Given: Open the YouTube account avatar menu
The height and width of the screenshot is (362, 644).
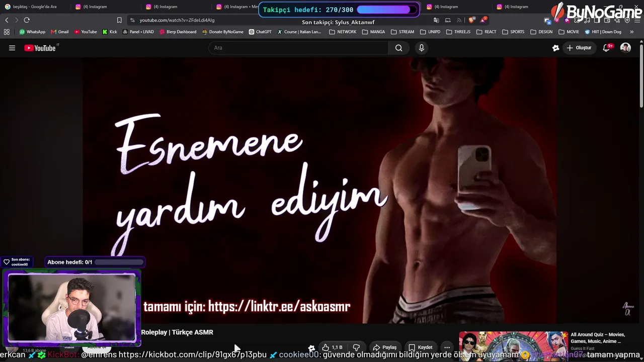Looking at the screenshot, I should (625, 48).
